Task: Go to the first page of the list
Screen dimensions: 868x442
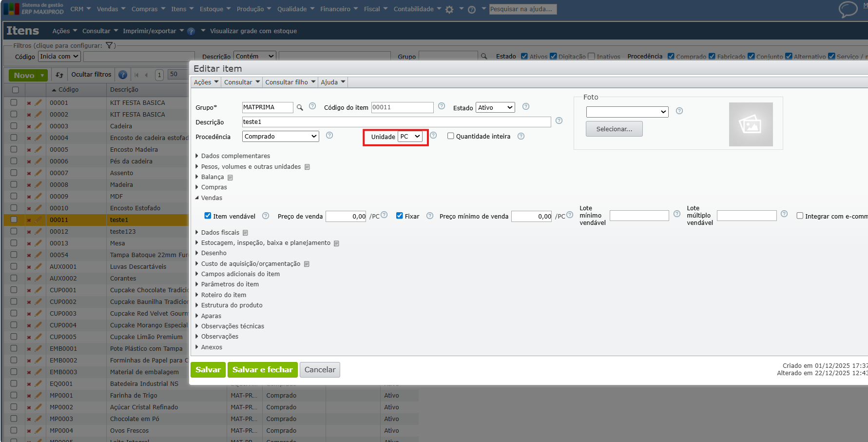Action: click(136, 75)
